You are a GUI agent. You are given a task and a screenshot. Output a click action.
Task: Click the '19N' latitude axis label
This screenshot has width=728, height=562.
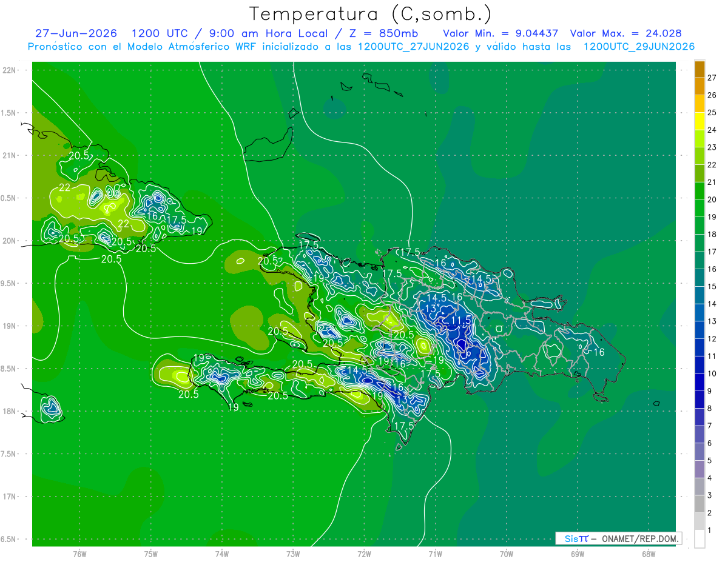coord(10,326)
